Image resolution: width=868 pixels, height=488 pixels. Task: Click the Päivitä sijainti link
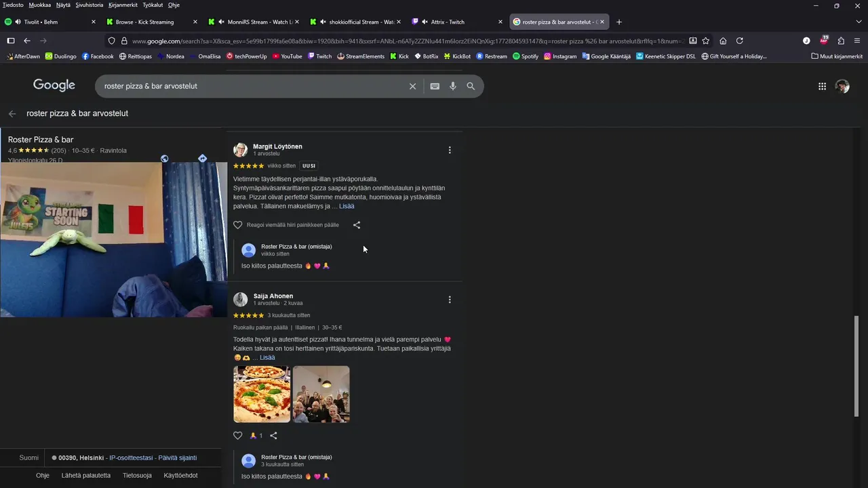point(178,457)
